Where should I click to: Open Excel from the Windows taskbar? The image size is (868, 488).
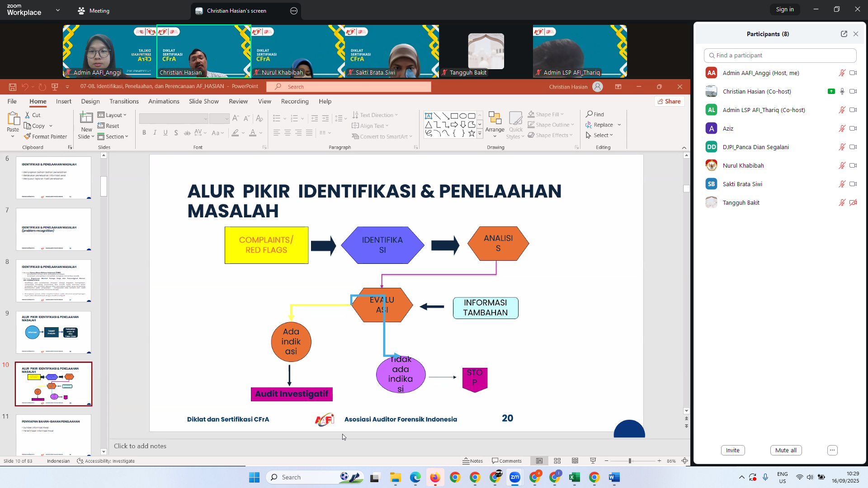(574, 477)
